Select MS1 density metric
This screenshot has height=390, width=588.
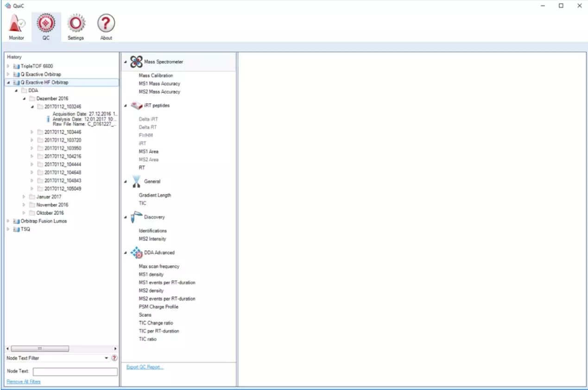click(x=151, y=274)
